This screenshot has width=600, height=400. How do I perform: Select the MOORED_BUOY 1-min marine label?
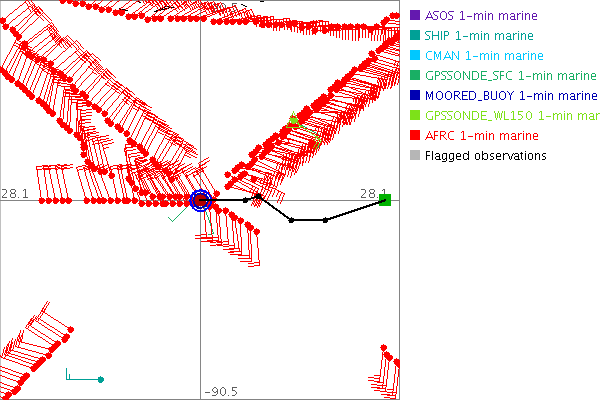510,96
